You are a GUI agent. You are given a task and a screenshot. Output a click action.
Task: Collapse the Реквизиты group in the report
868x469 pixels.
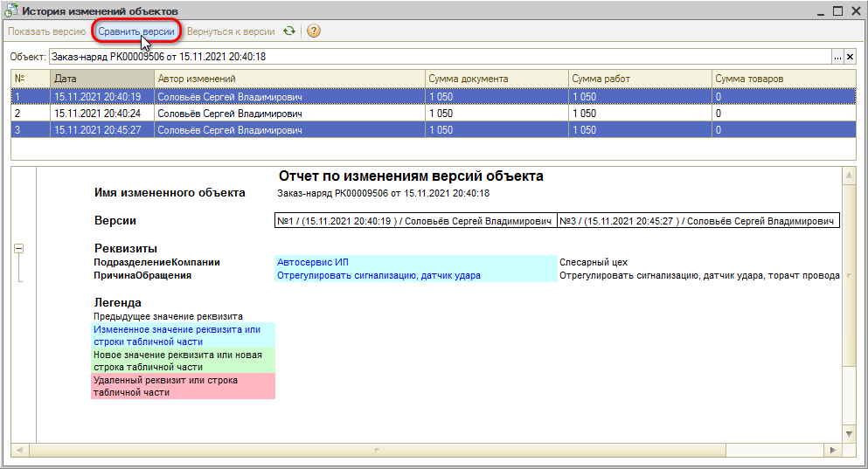pos(19,249)
